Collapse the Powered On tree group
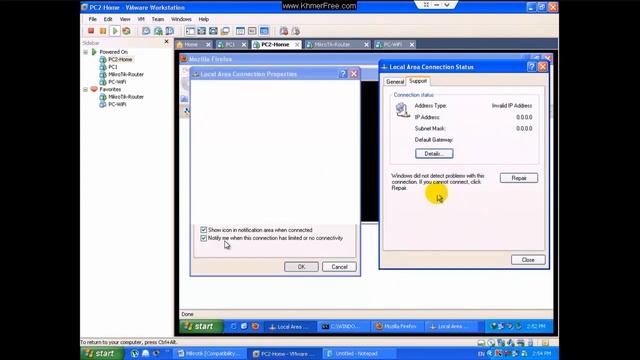 coord(86,52)
